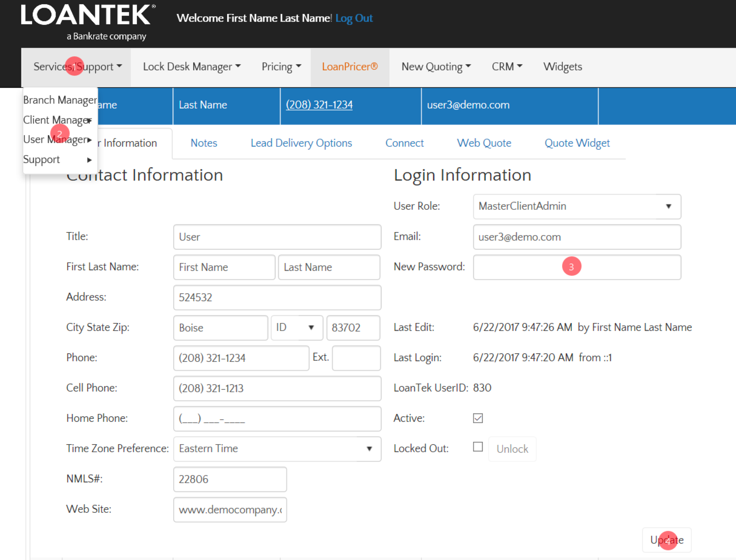The image size is (736, 560).
Task: Expand the Support submenu arrow
Action: [x=89, y=160]
